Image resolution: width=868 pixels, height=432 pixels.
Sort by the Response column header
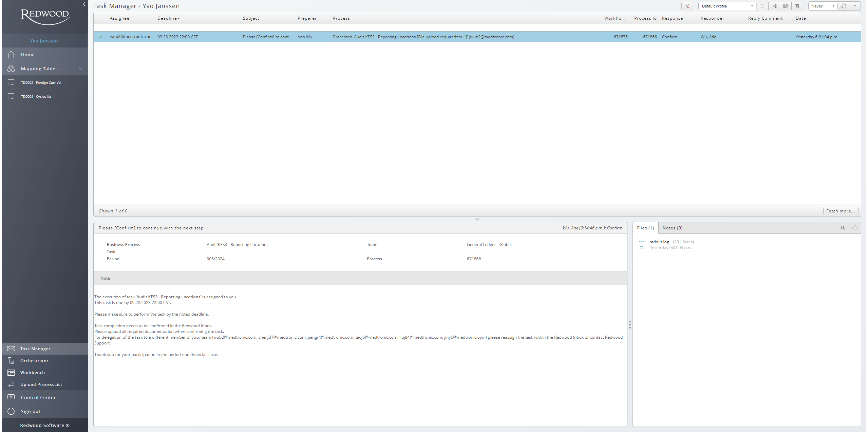672,18
